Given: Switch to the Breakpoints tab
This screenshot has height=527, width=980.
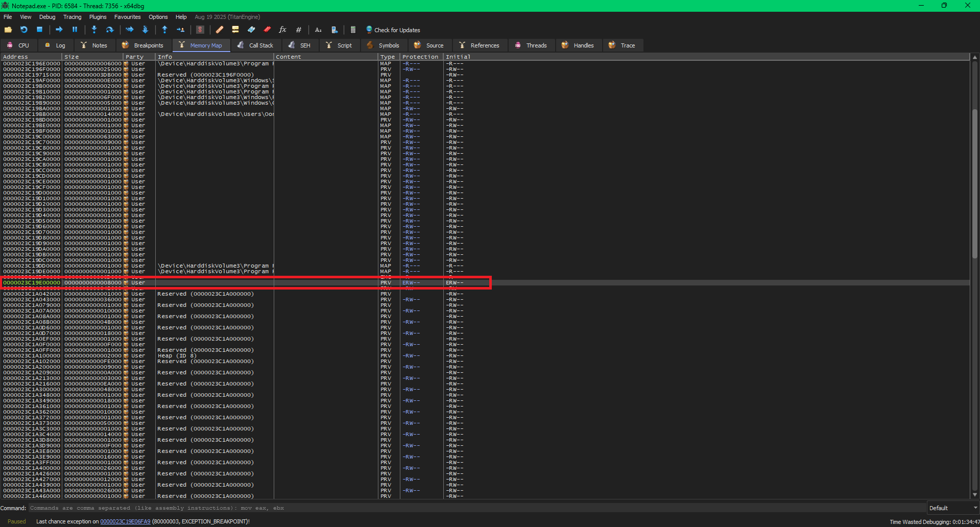Looking at the screenshot, I should click(143, 45).
